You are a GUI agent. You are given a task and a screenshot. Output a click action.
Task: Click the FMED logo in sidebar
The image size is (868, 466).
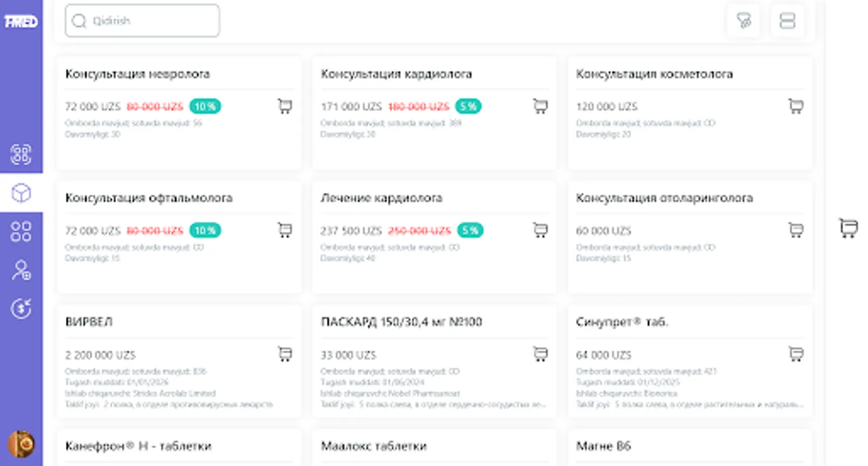coord(21,21)
